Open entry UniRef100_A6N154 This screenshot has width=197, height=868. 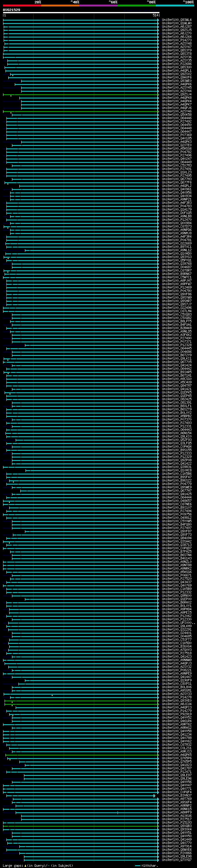[x=176, y=433]
